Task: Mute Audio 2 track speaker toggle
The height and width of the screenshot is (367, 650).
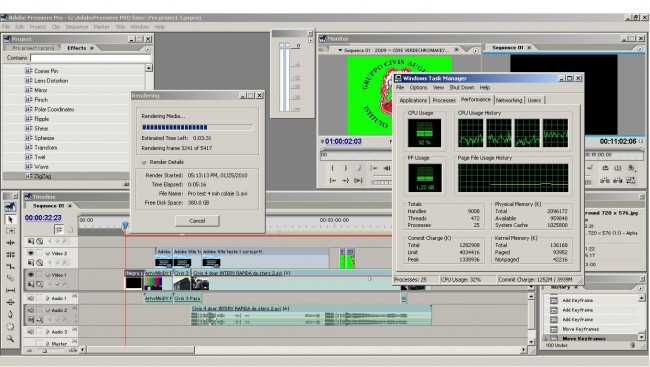Action: (31, 310)
